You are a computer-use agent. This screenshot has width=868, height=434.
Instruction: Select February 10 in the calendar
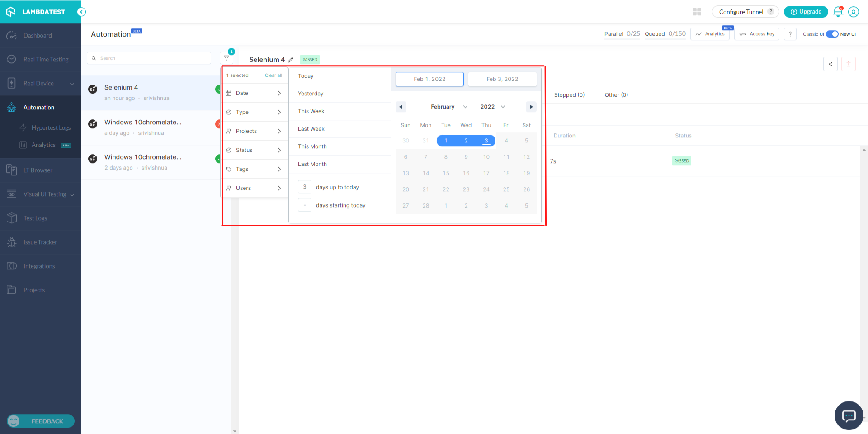[486, 157]
